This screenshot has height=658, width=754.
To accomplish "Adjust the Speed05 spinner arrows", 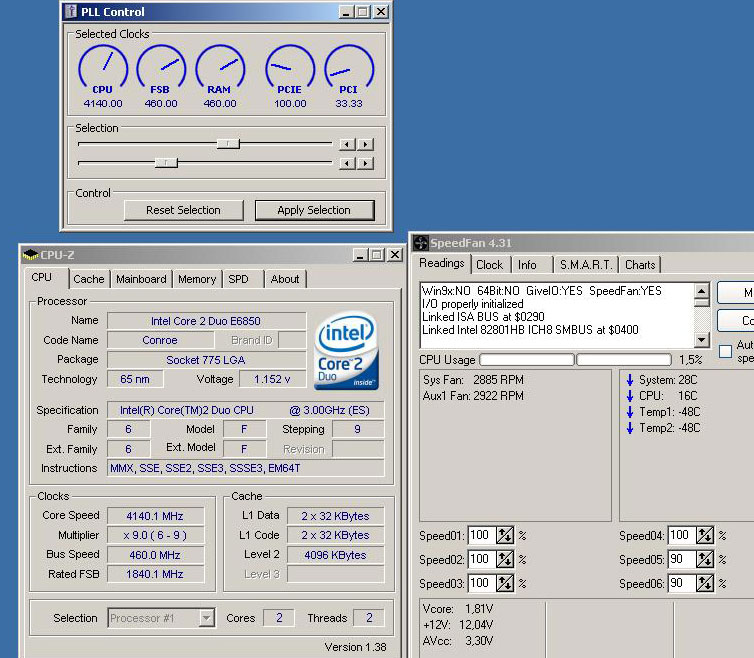I will [705, 559].
